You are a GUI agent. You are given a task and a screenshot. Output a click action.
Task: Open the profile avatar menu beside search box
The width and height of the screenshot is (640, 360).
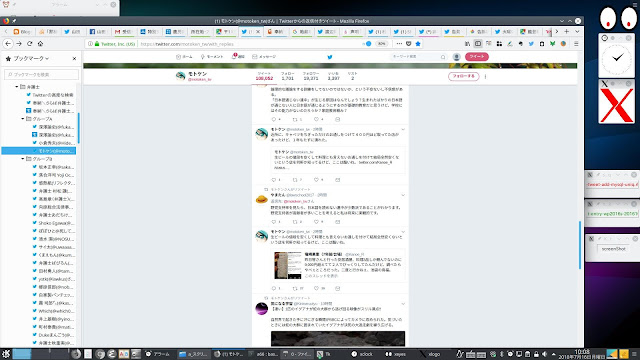point(456,57)
